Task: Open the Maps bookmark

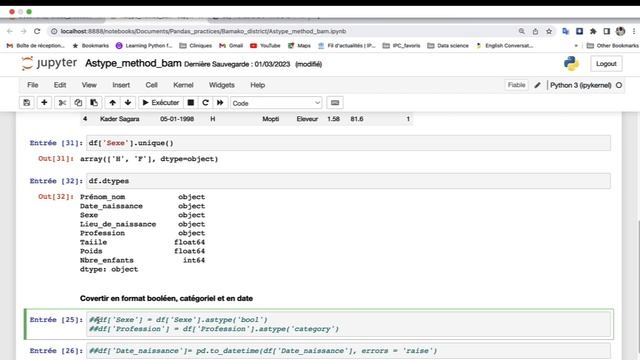Action: [x=300, y=46]
